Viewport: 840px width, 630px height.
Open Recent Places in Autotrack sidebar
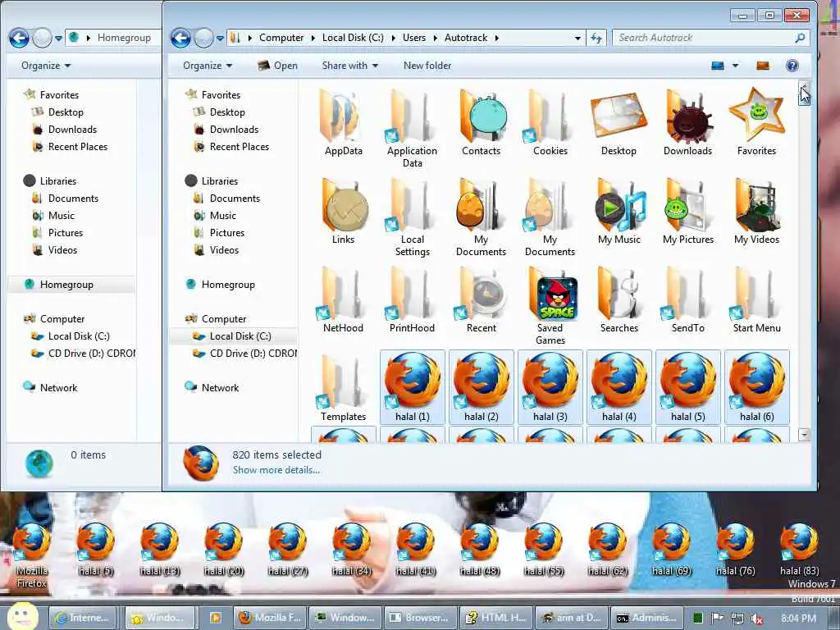(239, 146)
